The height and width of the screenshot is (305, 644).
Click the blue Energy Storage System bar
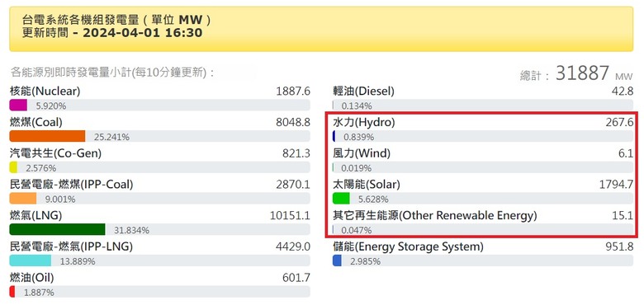coord(337,260)
